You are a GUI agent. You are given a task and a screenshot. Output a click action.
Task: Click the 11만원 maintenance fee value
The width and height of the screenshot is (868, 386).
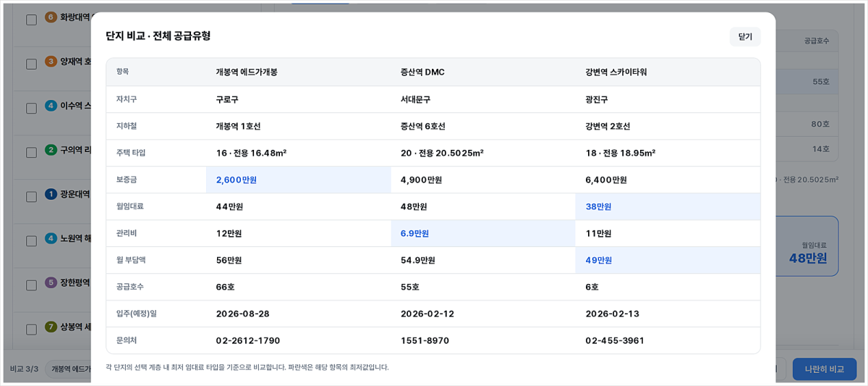(598, 233)
